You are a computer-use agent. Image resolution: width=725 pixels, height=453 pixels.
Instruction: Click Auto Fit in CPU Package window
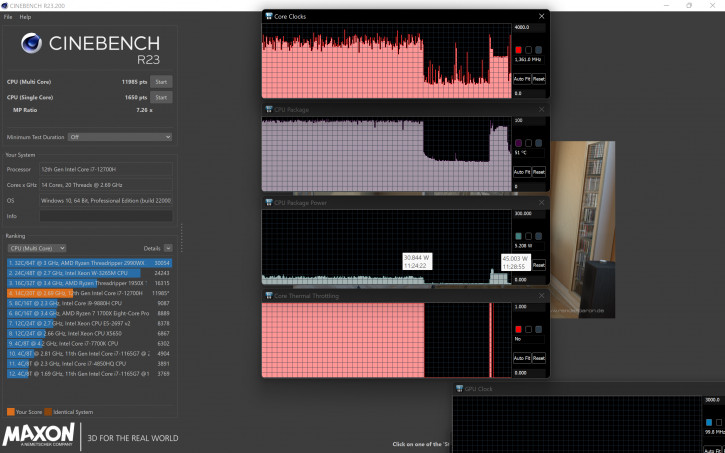click(522, 172)
